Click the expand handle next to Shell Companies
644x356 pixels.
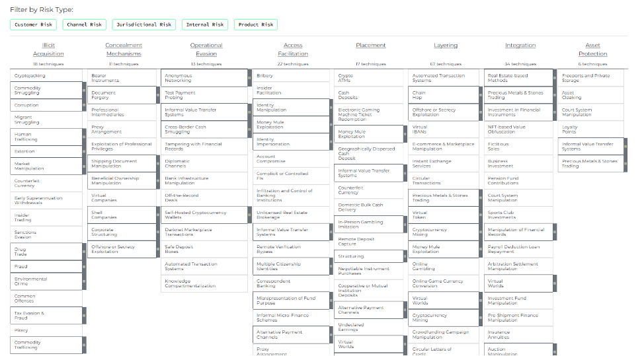click(x=157, y=215)
